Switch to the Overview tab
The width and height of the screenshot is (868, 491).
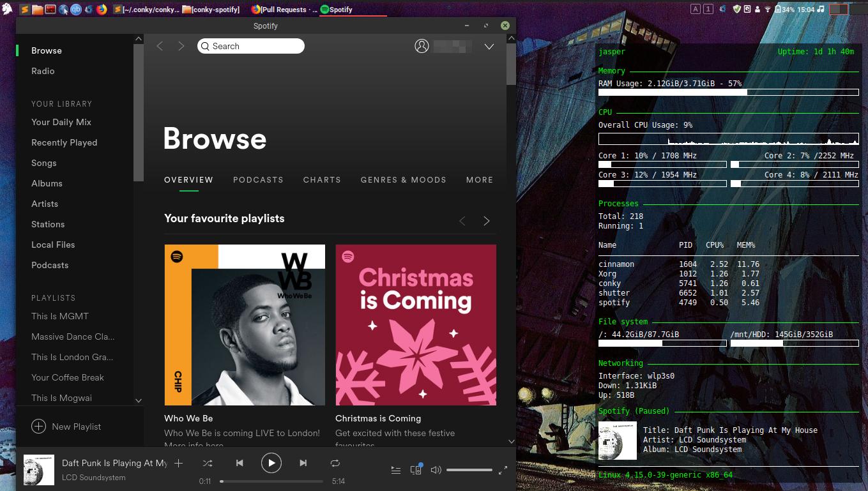point(188,180)
